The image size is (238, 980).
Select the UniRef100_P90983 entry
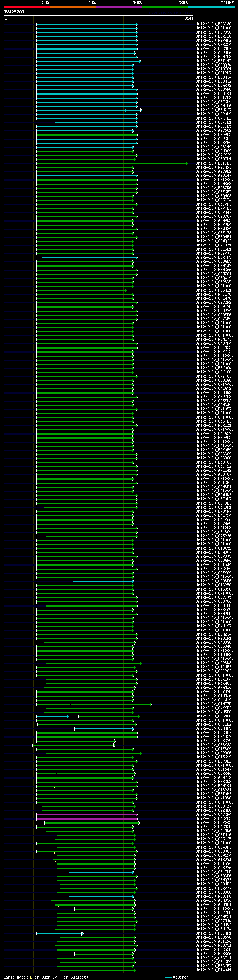click(214, 438)
